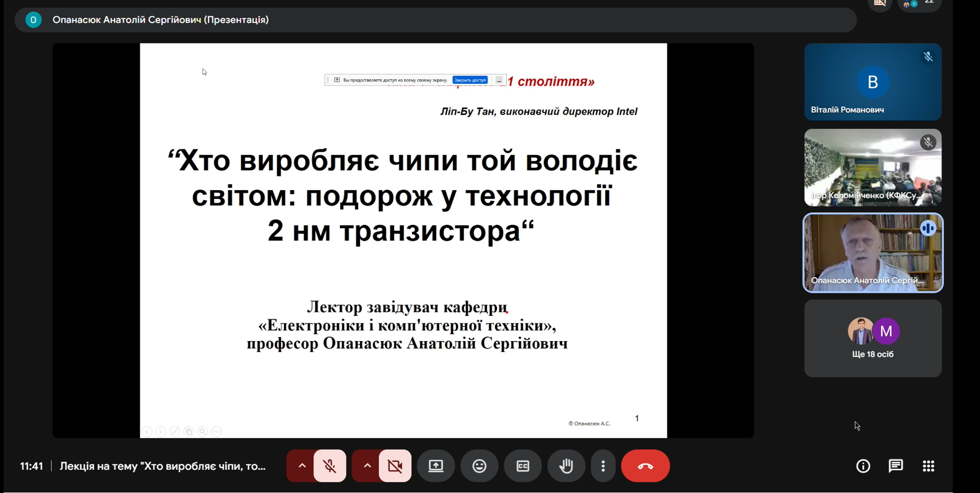Open the emoji reactions picker
Viewport: 980px width, 493px height.
[479, 466]
